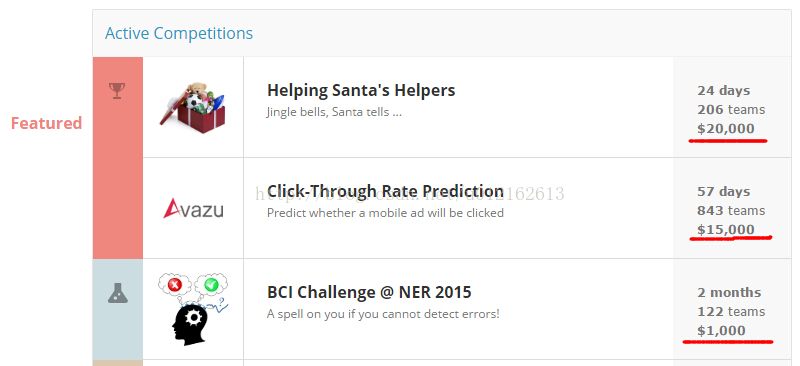Click the Avazu company logo

[x=193, y=208]
